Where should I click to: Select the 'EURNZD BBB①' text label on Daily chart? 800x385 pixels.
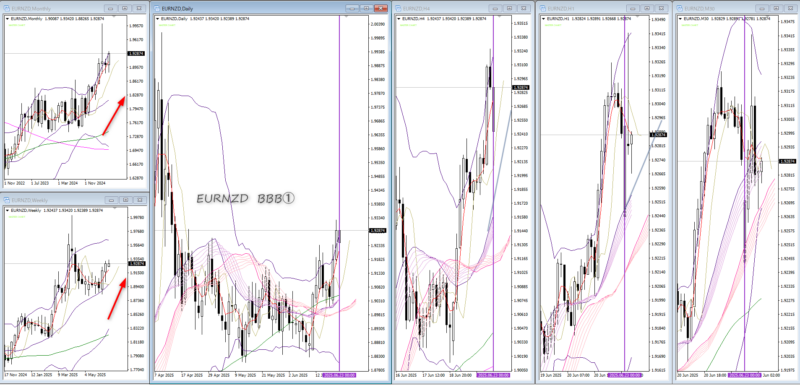[246, 198]
